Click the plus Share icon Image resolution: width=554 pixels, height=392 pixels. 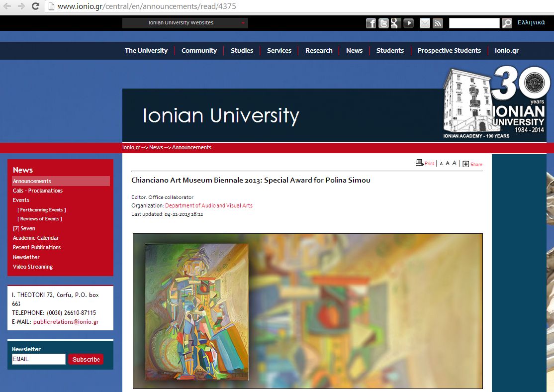click(x=466, y=164)
